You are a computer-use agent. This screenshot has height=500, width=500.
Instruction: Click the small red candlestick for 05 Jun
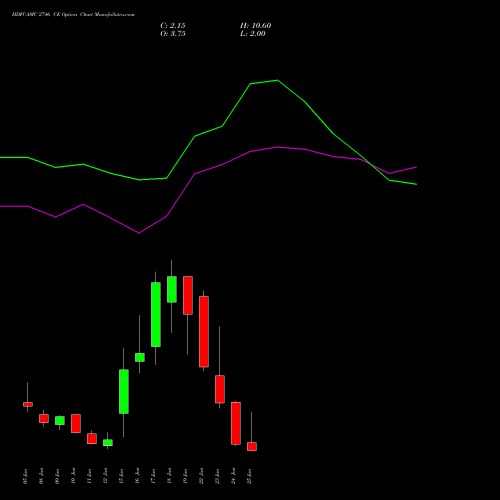click(28, 404)
